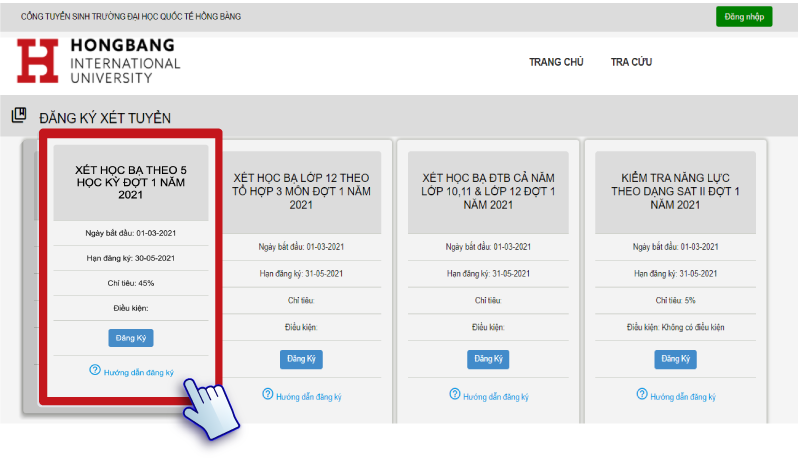This screenshot has width=800, height=461.
Task: Open Hướng dẫn đăng ký link for SAT II card
Action: pyautogui.click(x=683, y=397)
